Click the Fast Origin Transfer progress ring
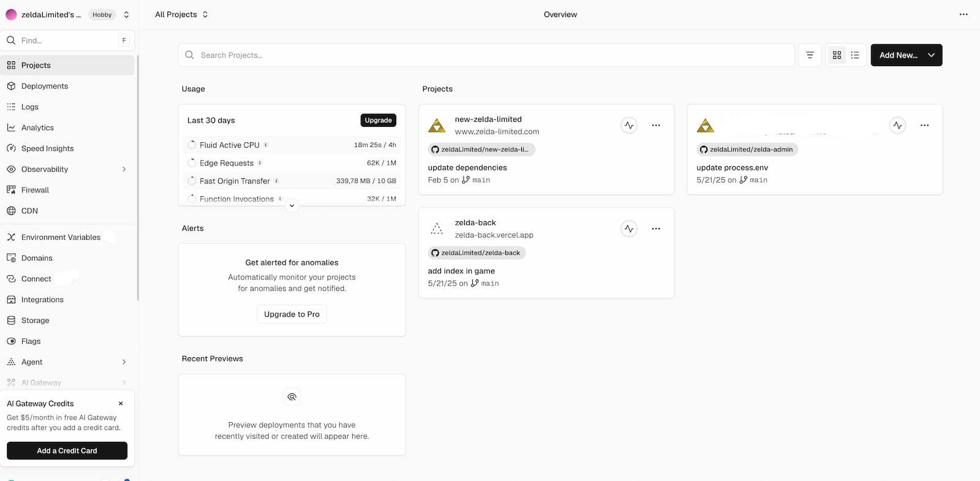980x481 pixels. (x=192, y=181)
